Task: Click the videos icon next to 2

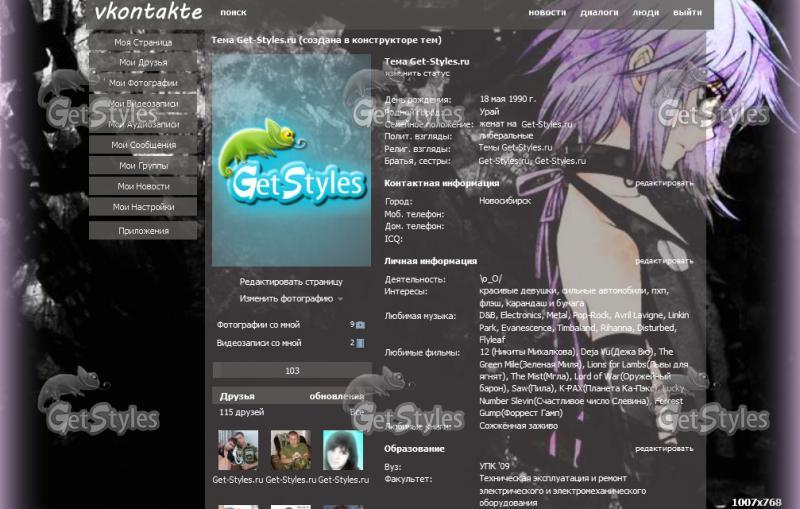Action: [360, 343]
